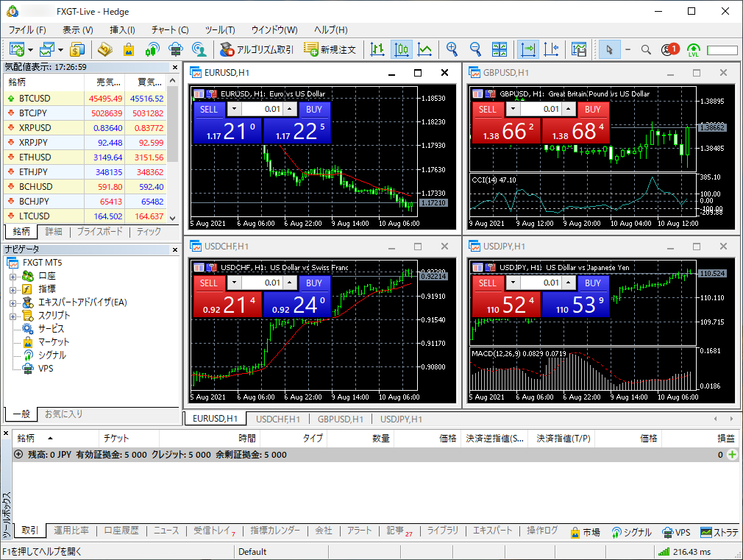This screenshot has width=743, height=560.
Task: Open the EURUSD volume dropdown arrow
Action: coord(234,109)
